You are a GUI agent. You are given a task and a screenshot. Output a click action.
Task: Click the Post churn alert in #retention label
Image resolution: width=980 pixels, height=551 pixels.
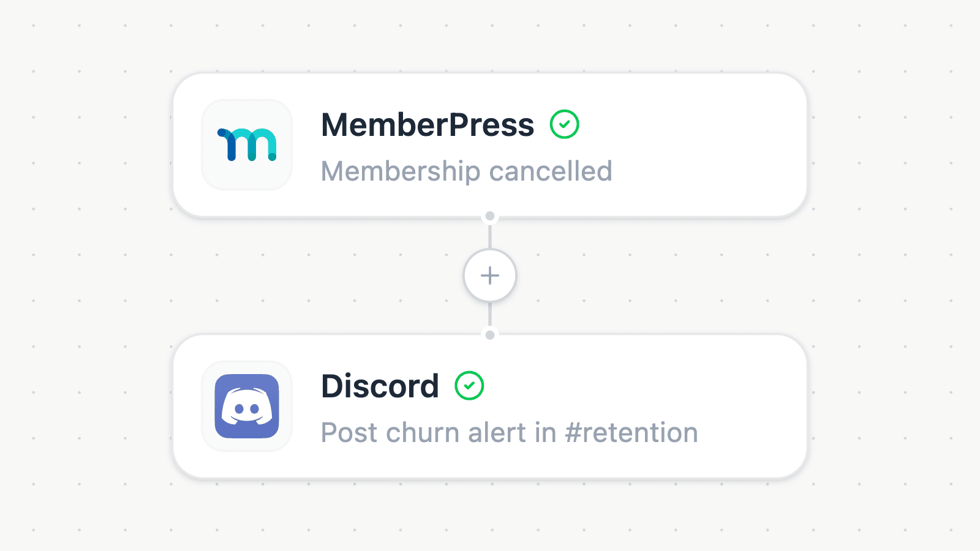coord(509,432)
